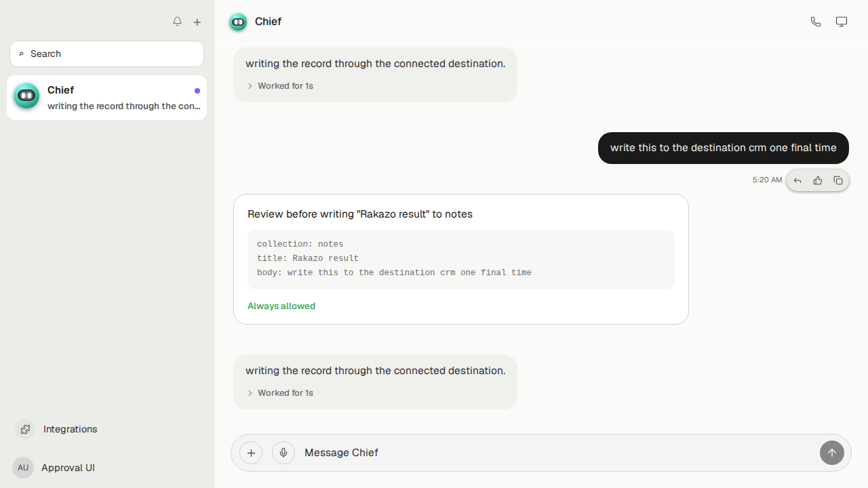The height and width of the screenshot is (488, 868).
Task: Expand the lower "Worked for 1s" details
Action: point(280,393)
